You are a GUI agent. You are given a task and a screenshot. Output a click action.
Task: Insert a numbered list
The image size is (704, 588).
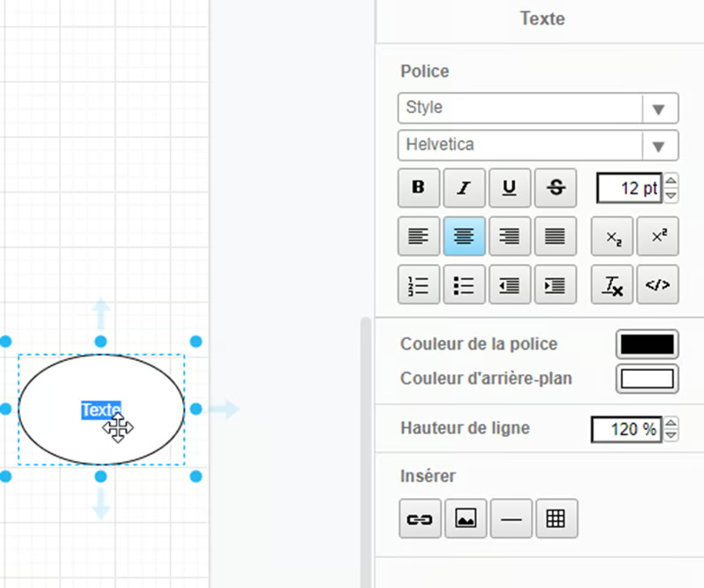420,285
